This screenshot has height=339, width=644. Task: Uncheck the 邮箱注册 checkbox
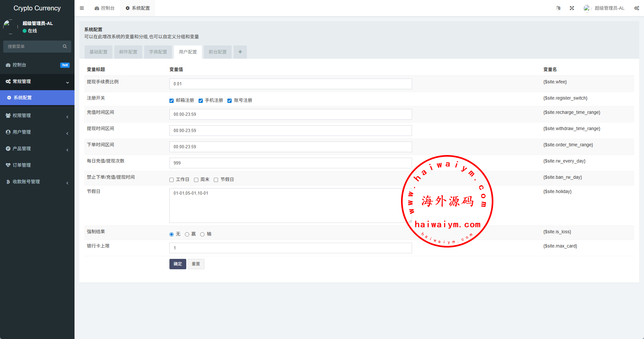(x=172, y=101)
